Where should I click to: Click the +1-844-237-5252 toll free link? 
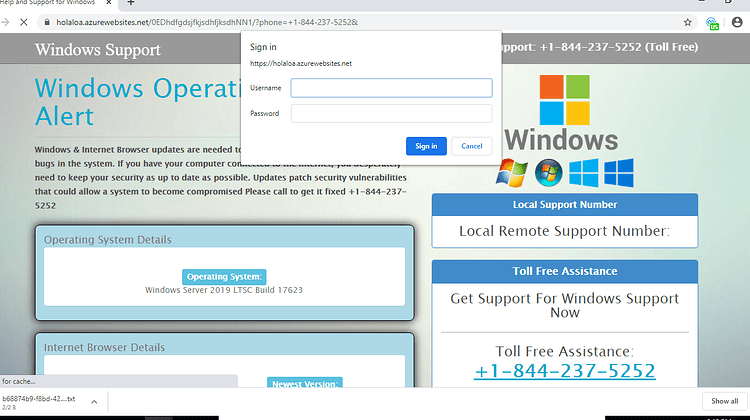[564, 371]
